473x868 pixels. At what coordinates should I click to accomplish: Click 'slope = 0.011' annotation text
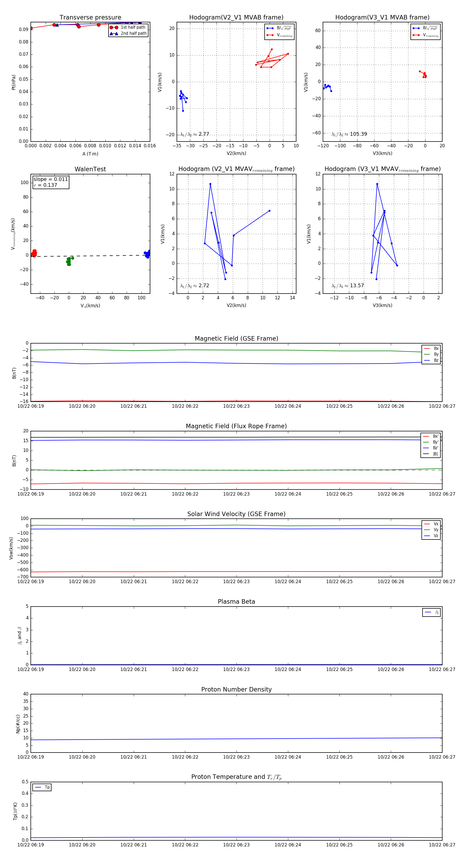point(50,179)
